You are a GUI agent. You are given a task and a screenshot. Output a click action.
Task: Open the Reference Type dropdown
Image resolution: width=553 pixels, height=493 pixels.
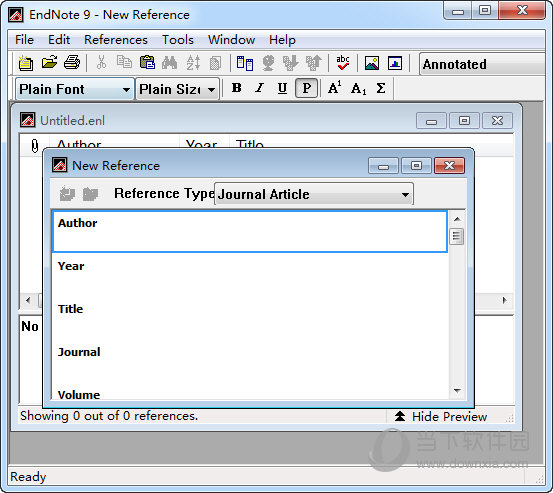click(314, 194)
